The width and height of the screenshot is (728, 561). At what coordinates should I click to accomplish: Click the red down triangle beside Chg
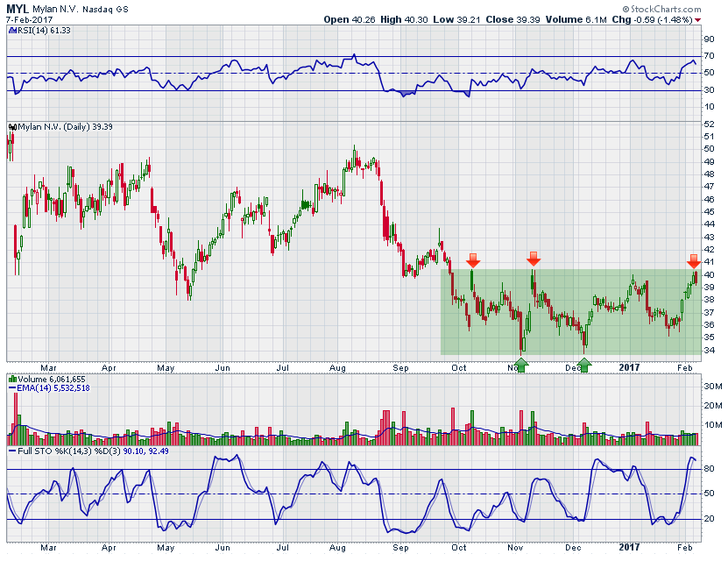click(698, 20)
